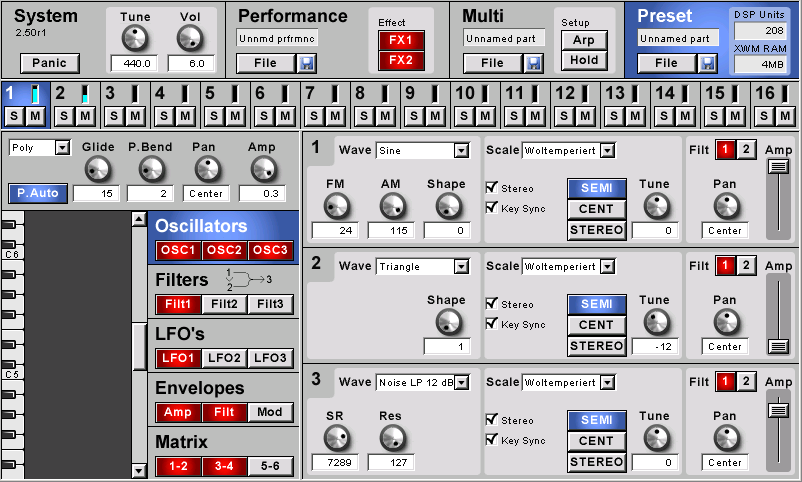Click the part Pan knob beside P.Bend

208,169
